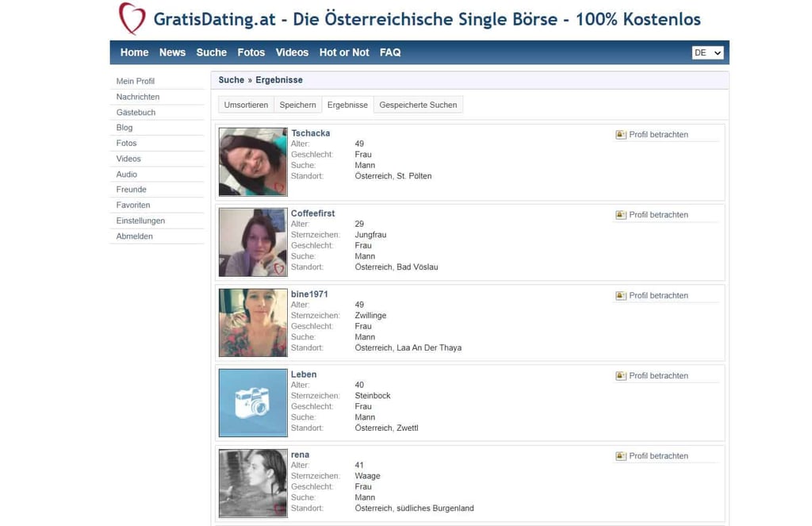Open the DE language dropdown
Image resolution: width=812 pixels, height=526 pixels.
[x=707, y=53]
